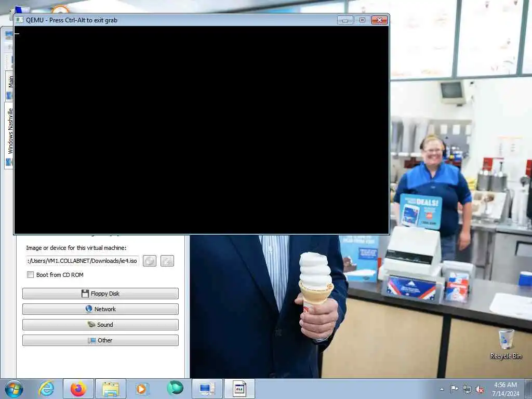Enable the Boot from CD ROM checkbox
532x399 pixels.
coord(30,275)
